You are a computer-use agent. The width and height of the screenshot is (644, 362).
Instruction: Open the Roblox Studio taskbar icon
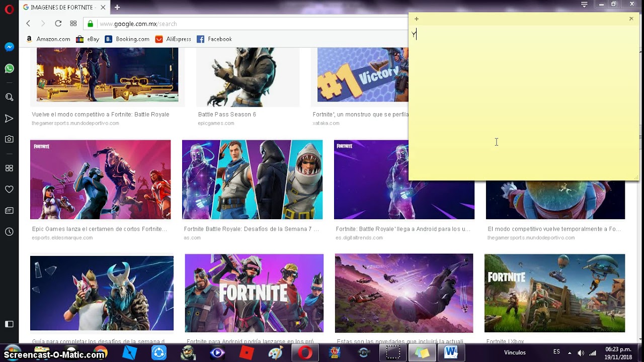130,352
